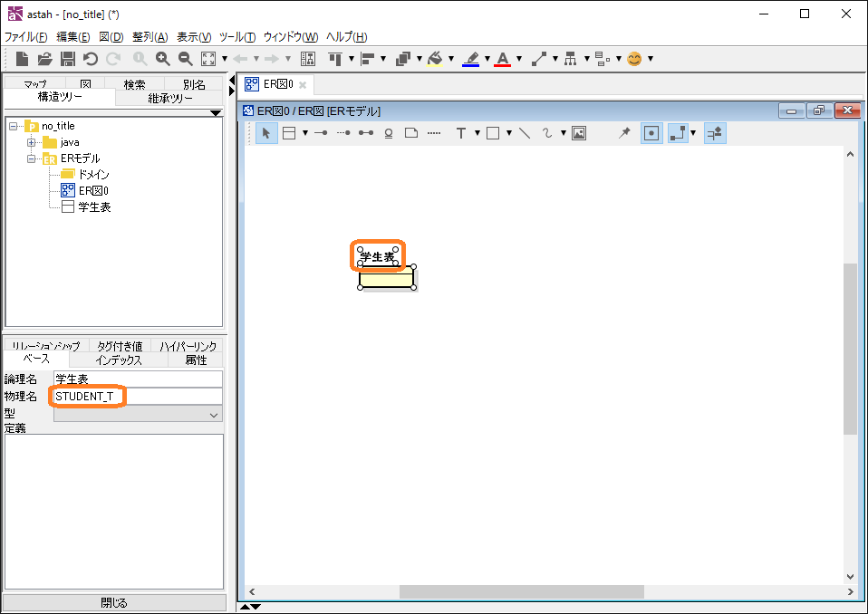The image size is (868, 614).
Task: Select the Note tool in diagram toolbar
Action: point(410,133)
